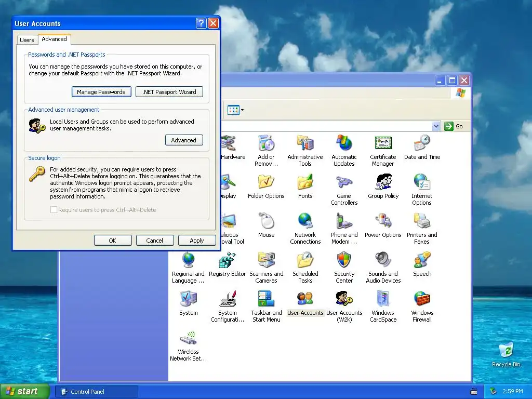Open Internet Options icon

pos(422,182)
